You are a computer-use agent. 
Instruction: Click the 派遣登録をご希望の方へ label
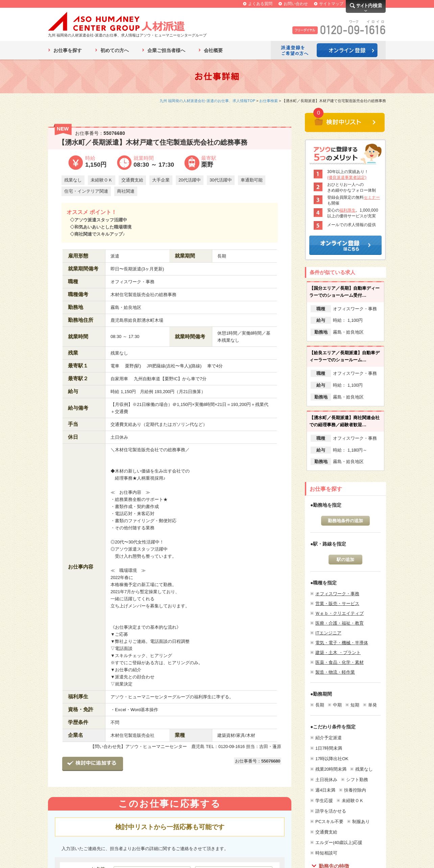click(x=294, y=50)
